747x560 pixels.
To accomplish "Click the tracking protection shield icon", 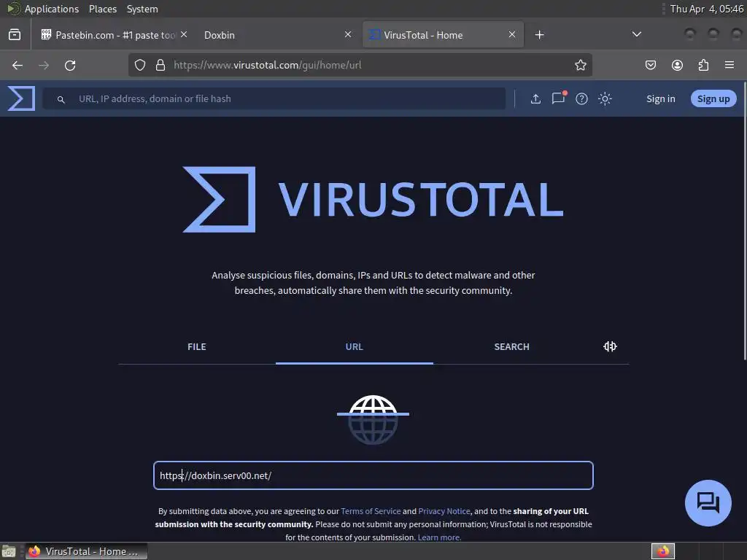I will 140,65.
